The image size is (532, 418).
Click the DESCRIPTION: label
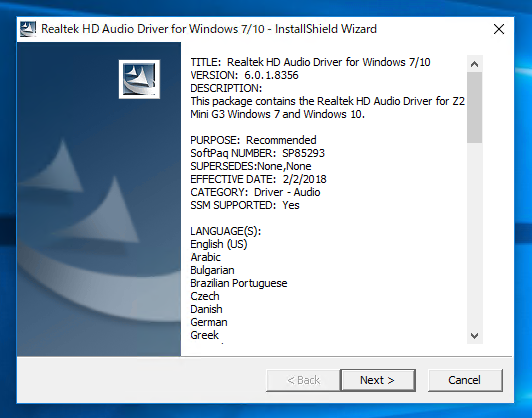tap(226, 88)
